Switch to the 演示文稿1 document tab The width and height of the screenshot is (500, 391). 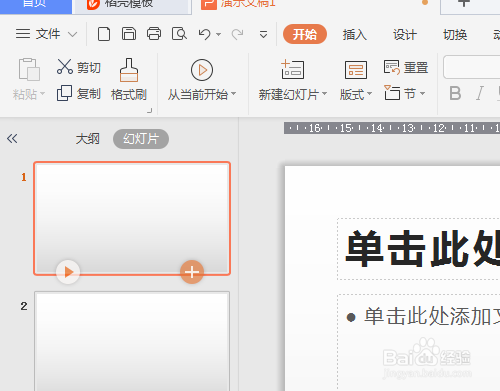pyautogui.click(x=248, y=4)
